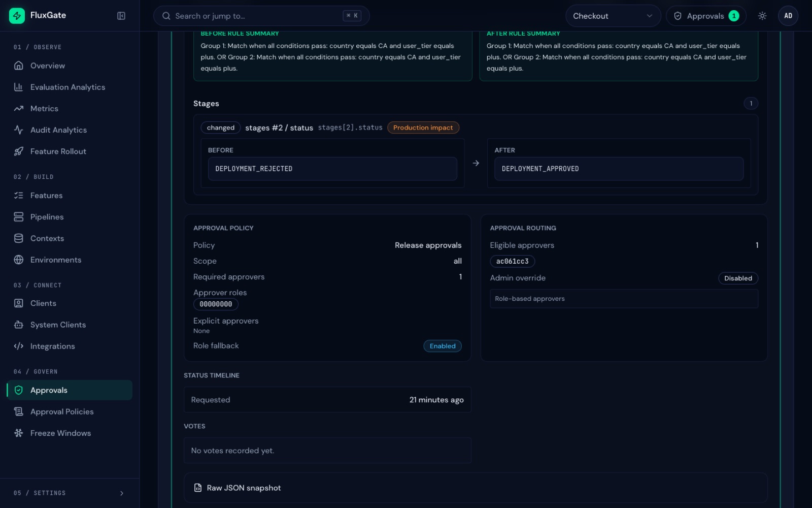Click the ac061cc3 approver chip

coord(512,261)
